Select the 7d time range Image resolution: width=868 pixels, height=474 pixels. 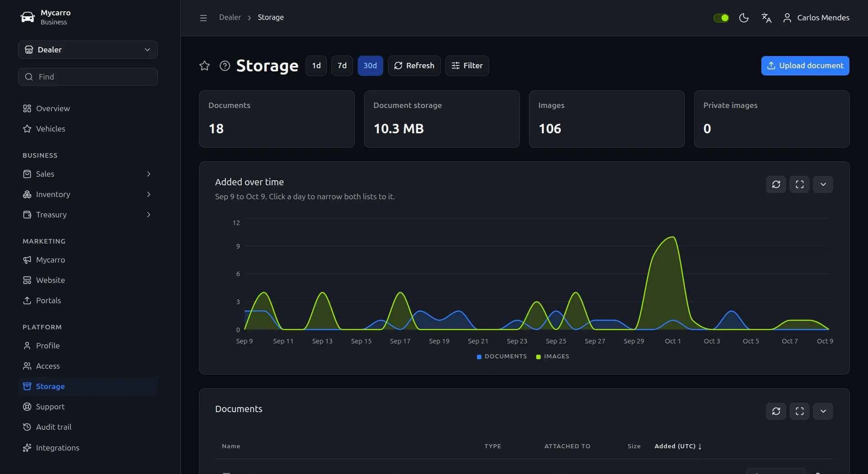tap(342, 66)
